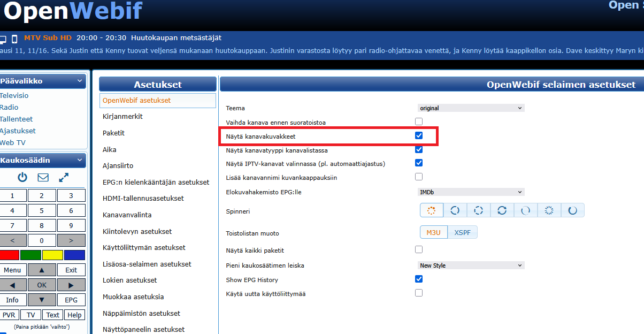This screenshot has height=334, width=644.
Task: Open Kanavanvalinta settings section
Action: point(127,215)
